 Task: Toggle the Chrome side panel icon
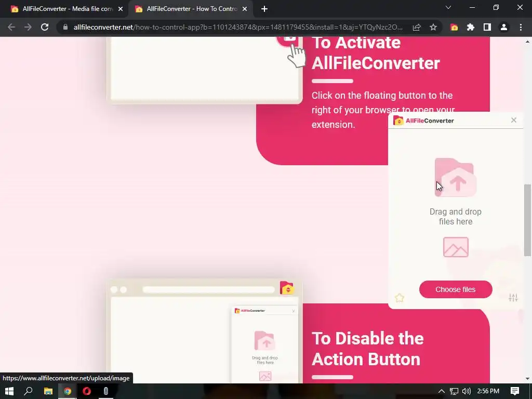(487, 27)
